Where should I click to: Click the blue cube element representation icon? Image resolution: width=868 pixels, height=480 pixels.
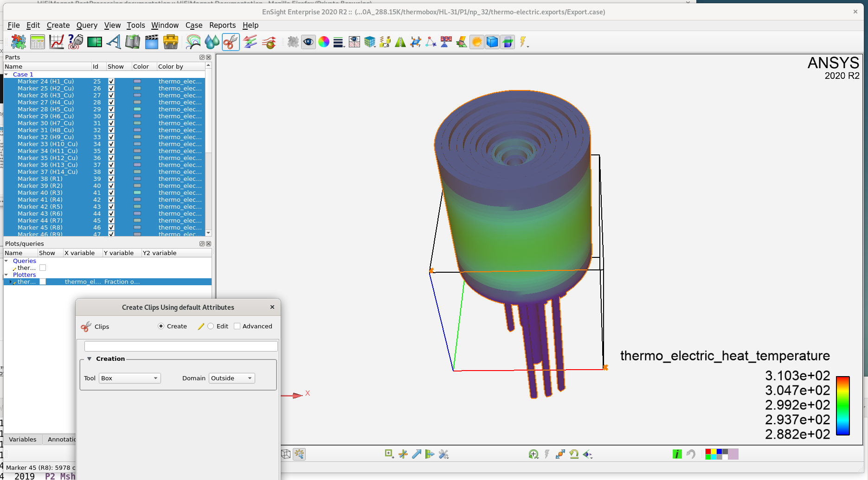tap(492, 42)
